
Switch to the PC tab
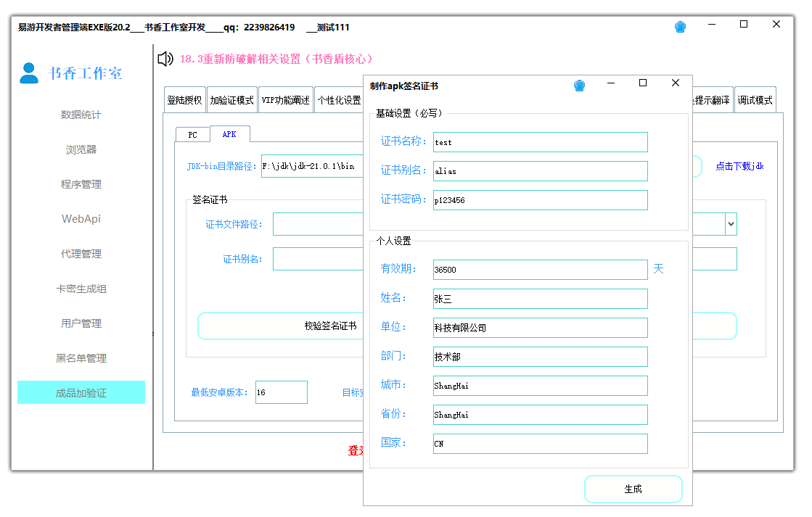pos(192,134)
